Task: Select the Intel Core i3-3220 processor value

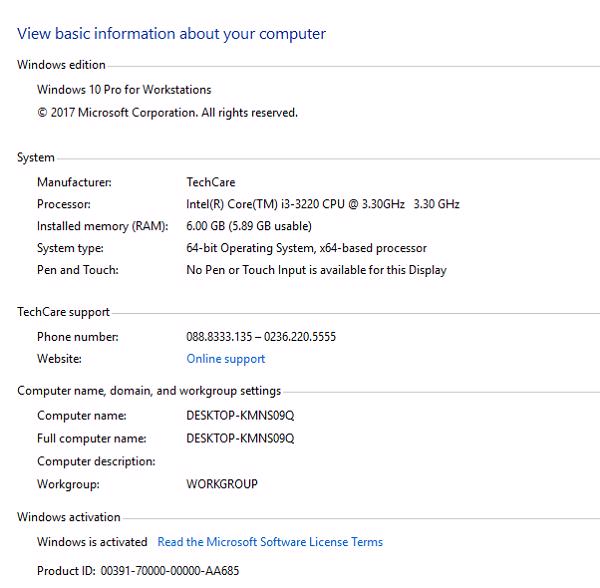Action: pos(322,204)
